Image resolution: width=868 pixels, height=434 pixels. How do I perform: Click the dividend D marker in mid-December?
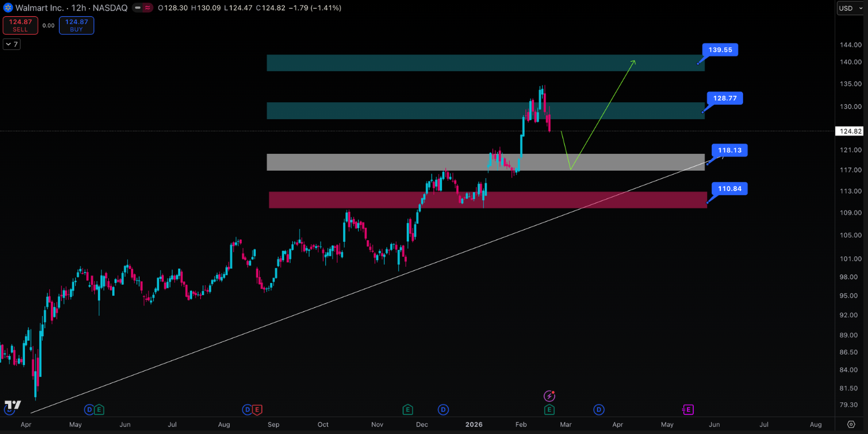[443, 410]
